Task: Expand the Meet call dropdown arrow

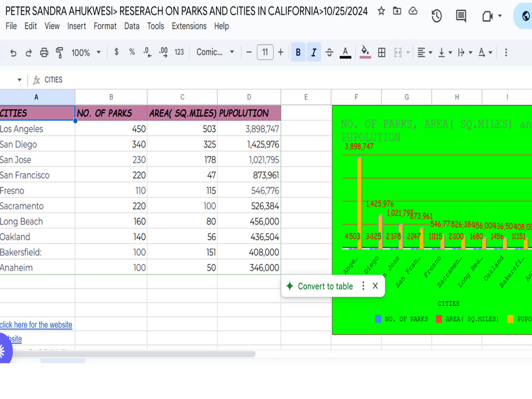Action: 500,16
